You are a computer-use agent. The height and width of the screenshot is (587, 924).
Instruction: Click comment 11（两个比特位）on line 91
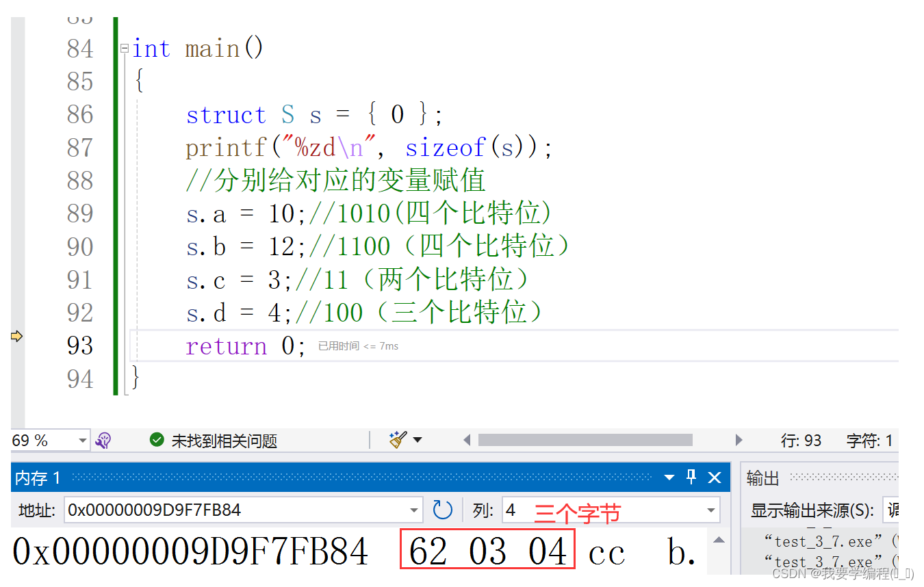point(414,281)
